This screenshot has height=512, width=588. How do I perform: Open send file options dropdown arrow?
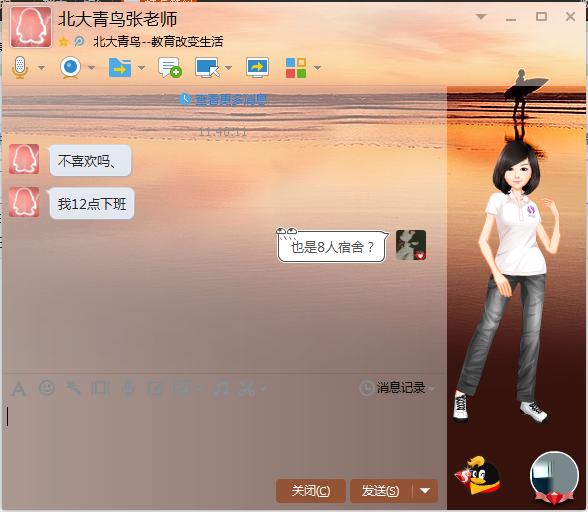click(141, 68)
